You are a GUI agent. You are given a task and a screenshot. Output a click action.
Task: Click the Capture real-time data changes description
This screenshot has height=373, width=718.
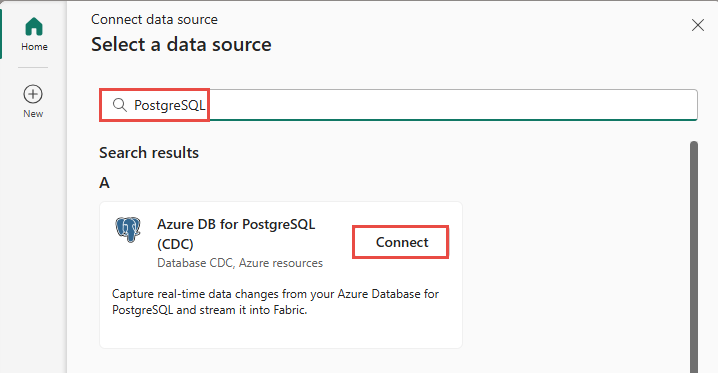pyautogui.click(x=275, y=302)
